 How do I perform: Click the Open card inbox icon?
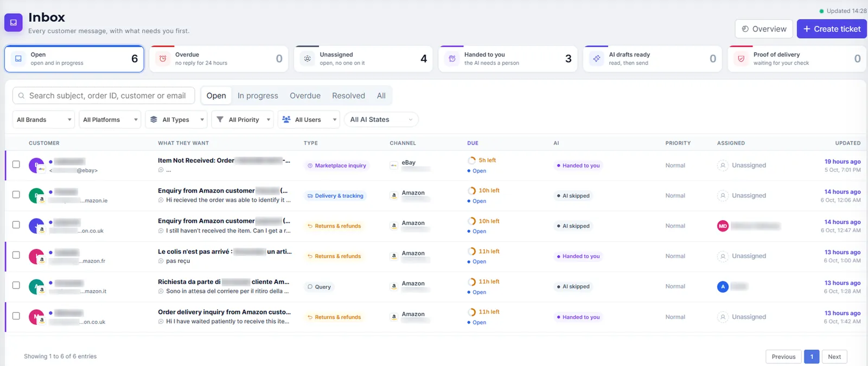(18, 59)
